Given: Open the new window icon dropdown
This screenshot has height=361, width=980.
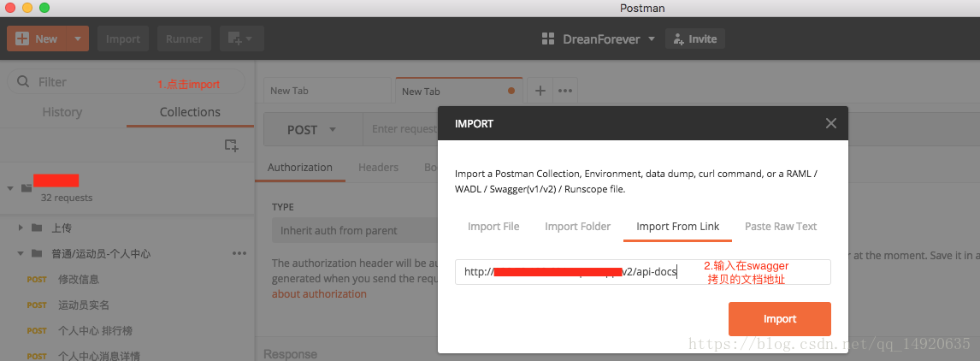Looking at the screenshot, I should [x=241, y=38].
